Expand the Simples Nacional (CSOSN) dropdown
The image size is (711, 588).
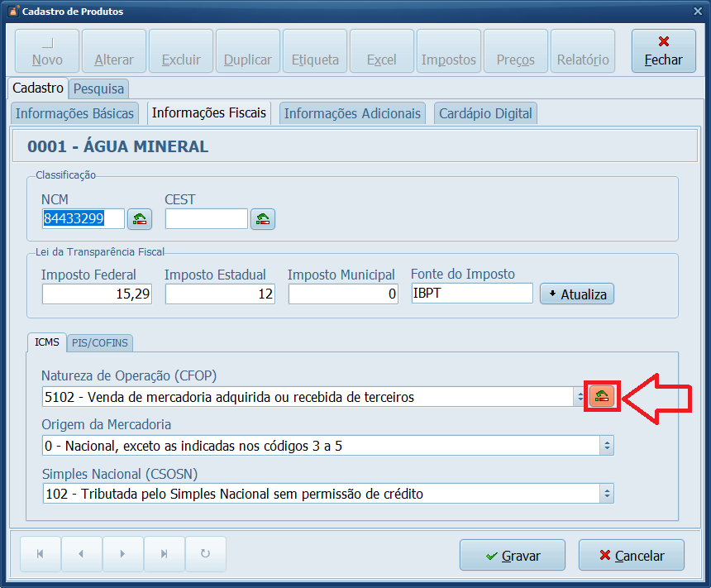[607, 495]
